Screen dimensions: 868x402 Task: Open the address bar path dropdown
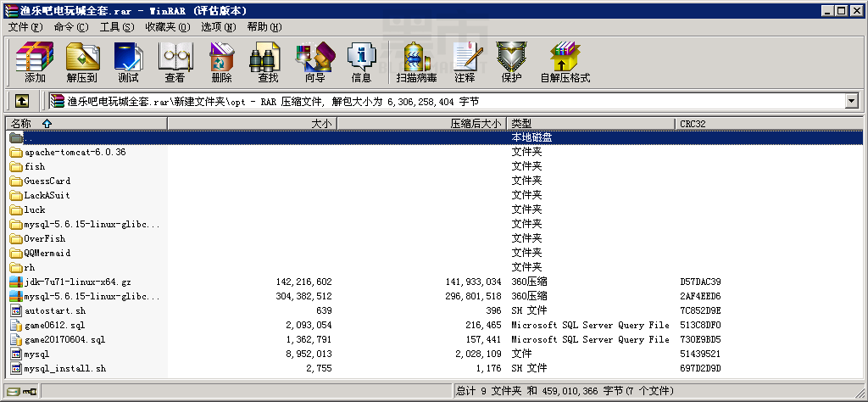click(x=851, y=101)
